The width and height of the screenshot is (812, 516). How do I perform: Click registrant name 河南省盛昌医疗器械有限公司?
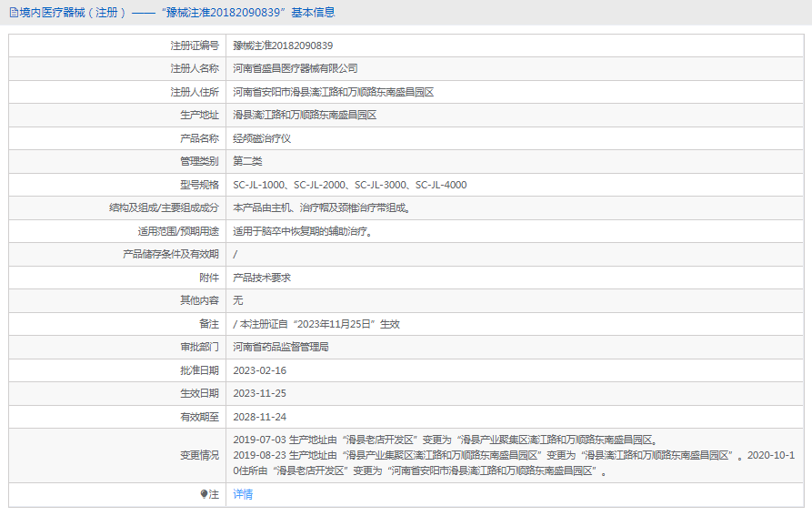coord(296,68)
